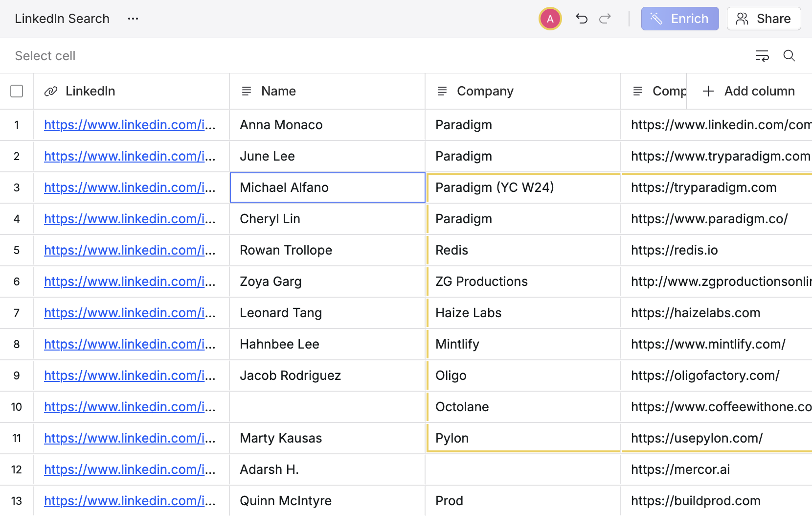Select the https://haizelabs.com cell
The width and height of the screenshot is (812, 516).
[717, 313]
